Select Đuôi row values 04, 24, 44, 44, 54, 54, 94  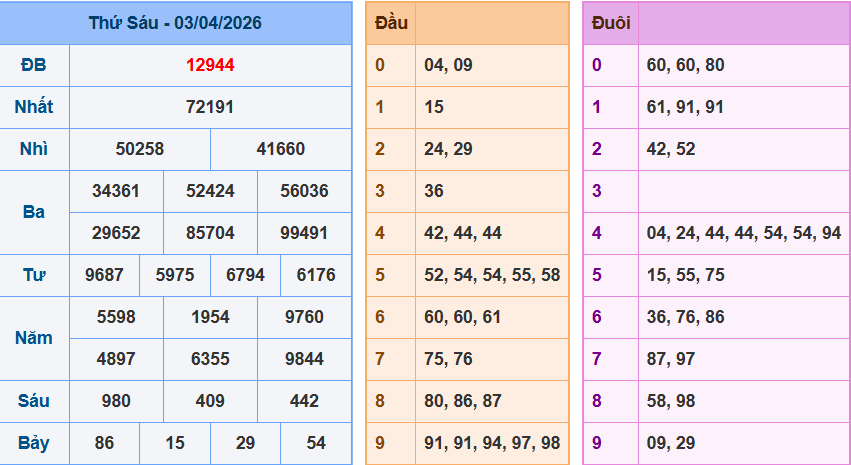[x=744, y=233]
